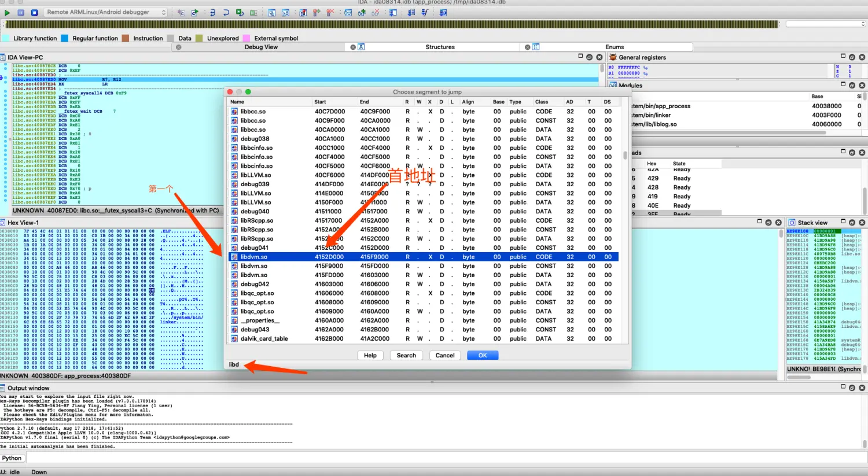The width and height of the screenshot is (868, 476).
Task: Click OK in Choose segment dialog
Action: tap(483, 355)
